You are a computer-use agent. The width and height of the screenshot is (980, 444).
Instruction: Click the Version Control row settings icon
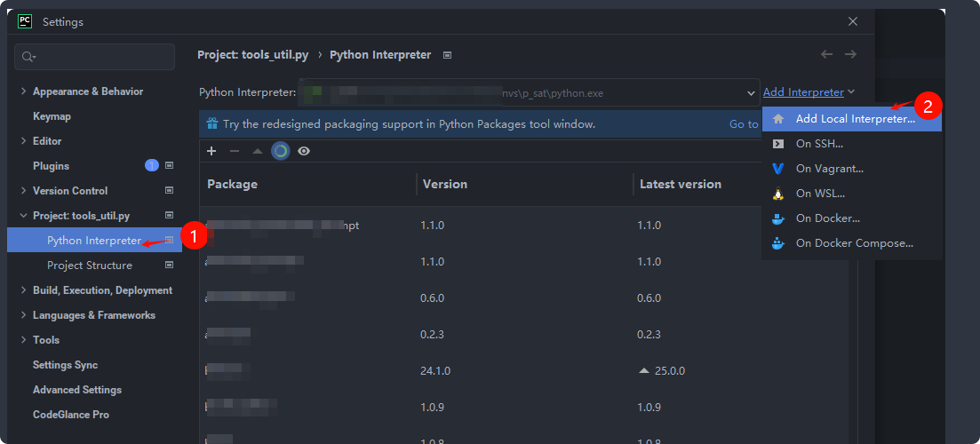pyautogui.click(x=169, y=190)
